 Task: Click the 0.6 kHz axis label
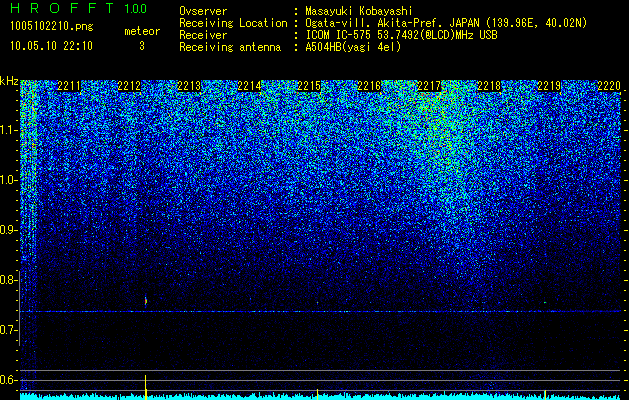[9, 380]
